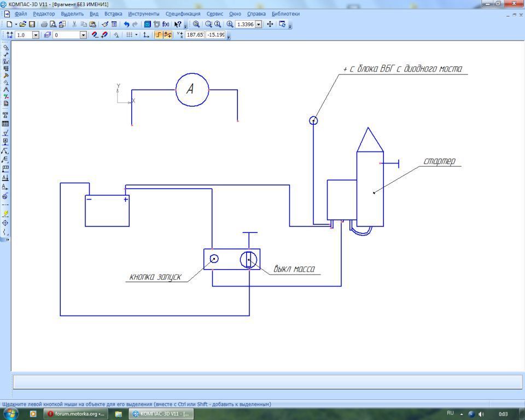Viewport: 525px width, 420px height.
Task: Switch to forum.motorka.org taskbar button
Action: 75,414
